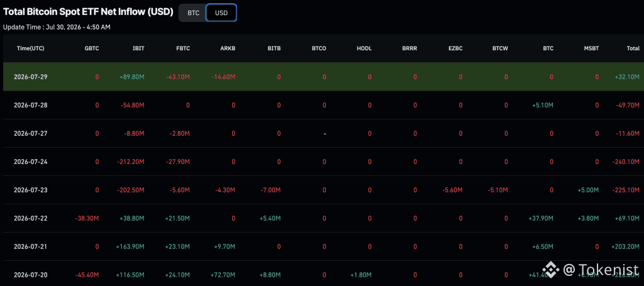Click BITB value -7.00M
Image resolution: width=644 pixels, height=286 pixels.
click(272, 190)
